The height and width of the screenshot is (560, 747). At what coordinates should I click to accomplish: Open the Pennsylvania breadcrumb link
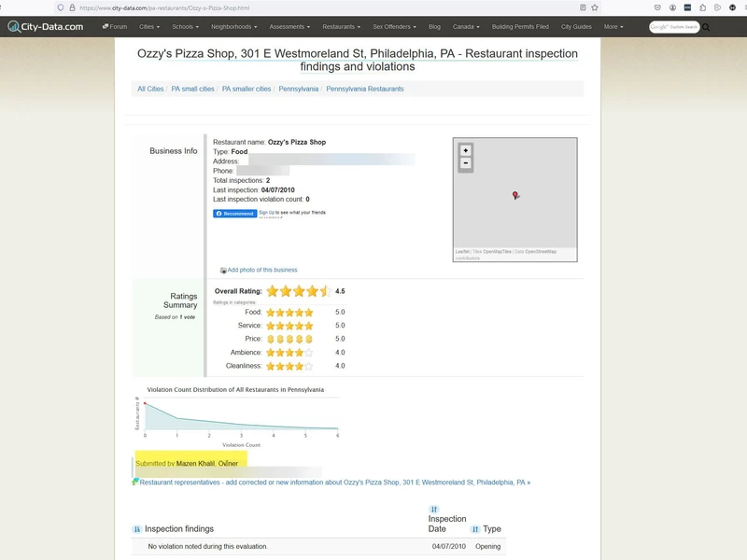298,89
